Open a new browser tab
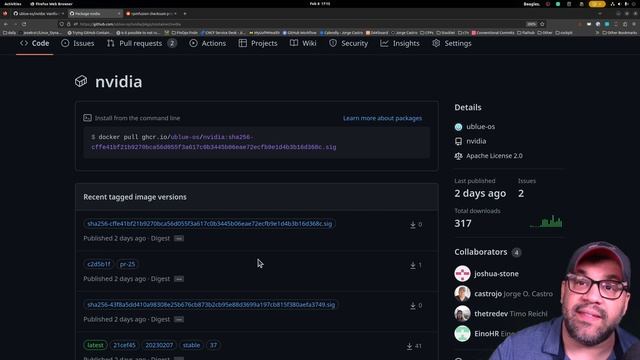 tap(185, 13)
